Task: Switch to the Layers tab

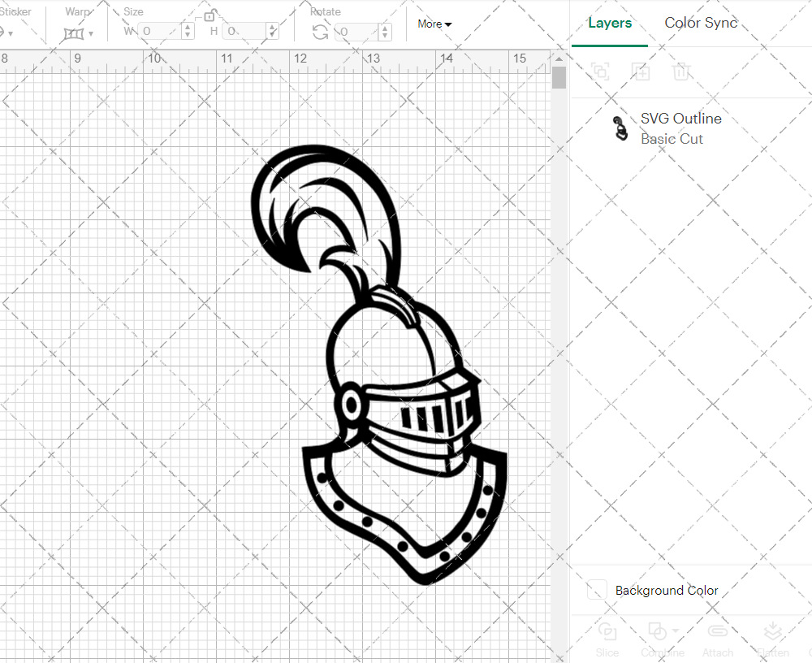Action: [610, 23]
